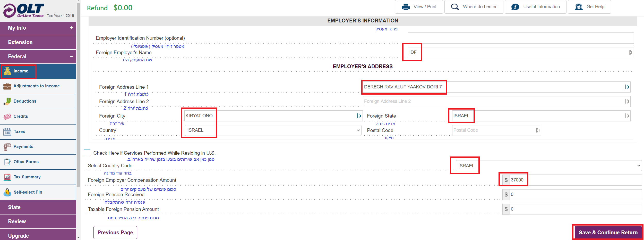
Task: Go to Payments page
Action: click(38, 147)
